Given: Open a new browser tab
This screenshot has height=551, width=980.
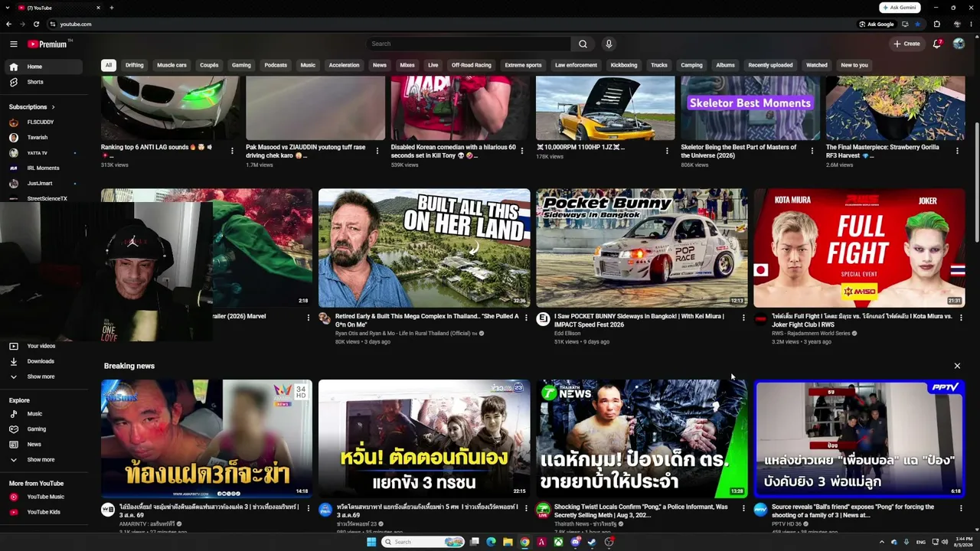Looking at the screenshot, I should 112,8.
